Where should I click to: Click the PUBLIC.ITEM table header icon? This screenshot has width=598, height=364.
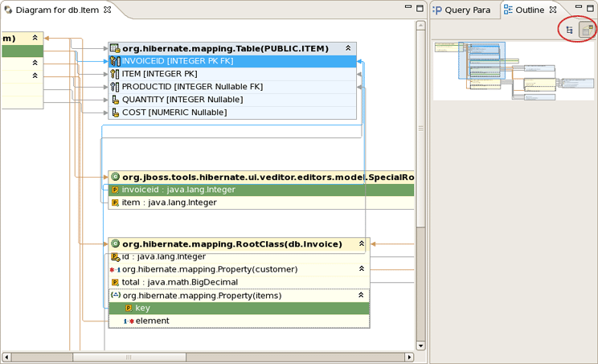(115, 48)
